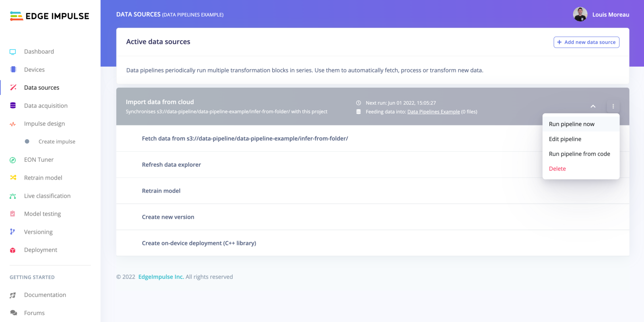Click the Feeding data database icon
This screenshot has width=644, height=322.
(359, 112)
